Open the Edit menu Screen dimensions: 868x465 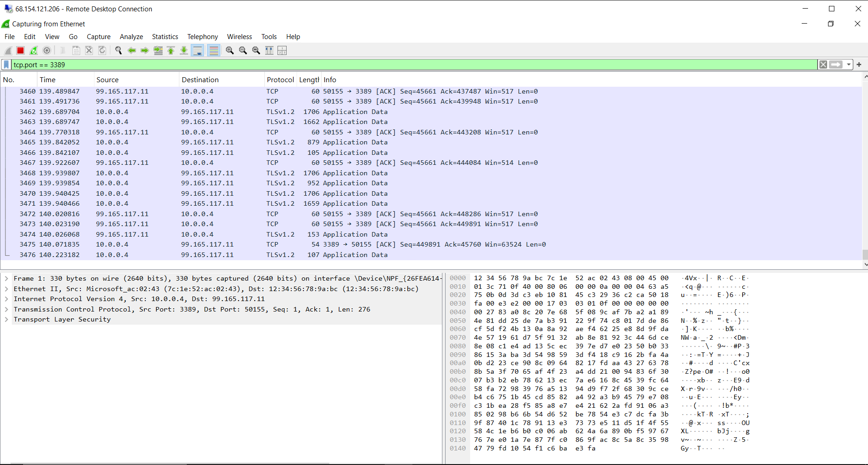(x=30, y=37)
